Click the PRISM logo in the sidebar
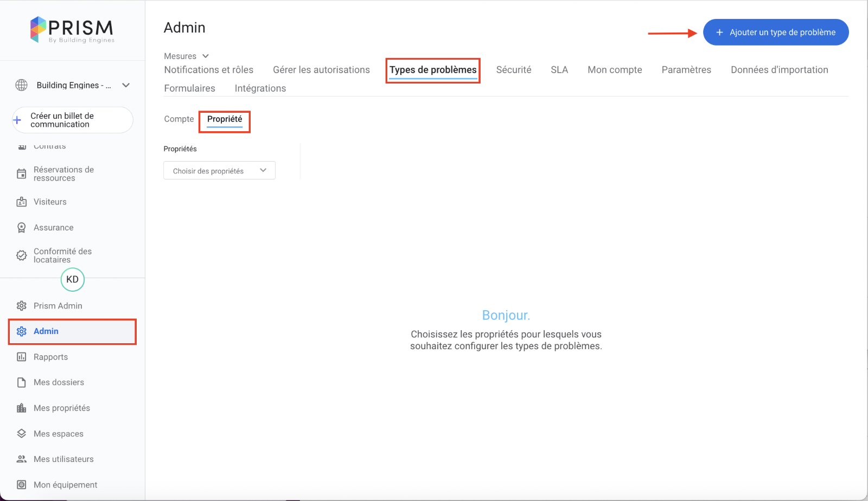The height and width of the screenshot is (501, 868). tap(73, 29)
